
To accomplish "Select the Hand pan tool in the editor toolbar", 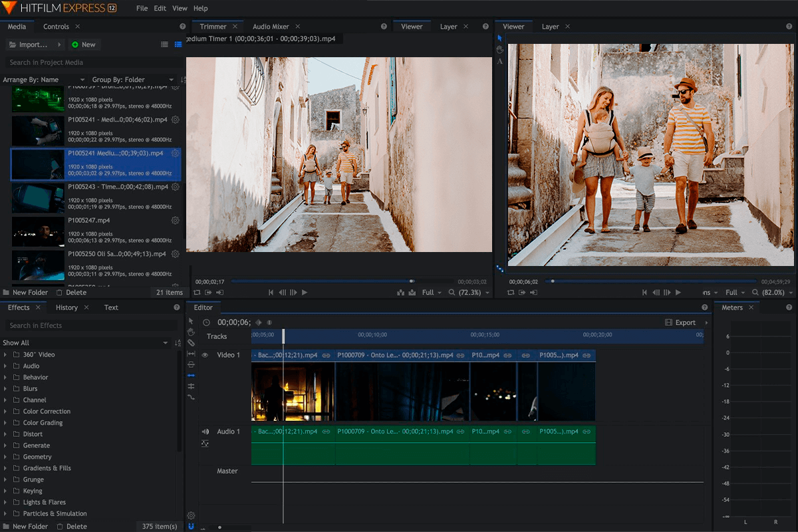I will [x=190, y=332].
